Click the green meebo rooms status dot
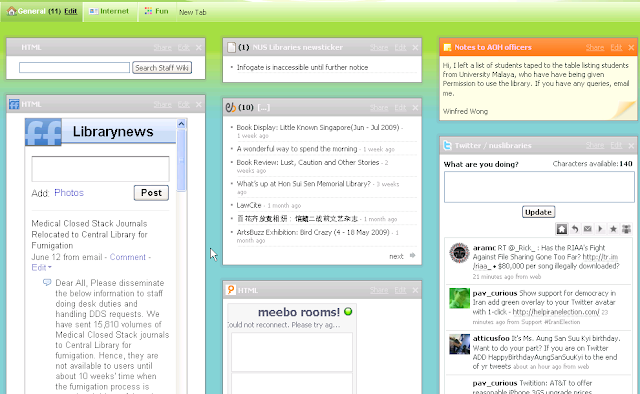Viewport: 640px width, 394px height. (348, 312)
